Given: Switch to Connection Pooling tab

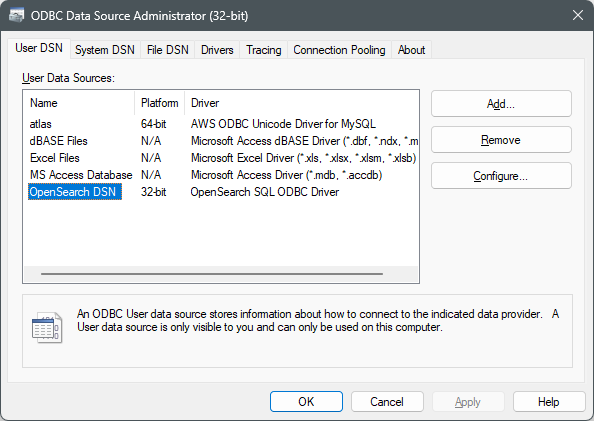Looking at the screenshot, I should (x=339, y=50).
